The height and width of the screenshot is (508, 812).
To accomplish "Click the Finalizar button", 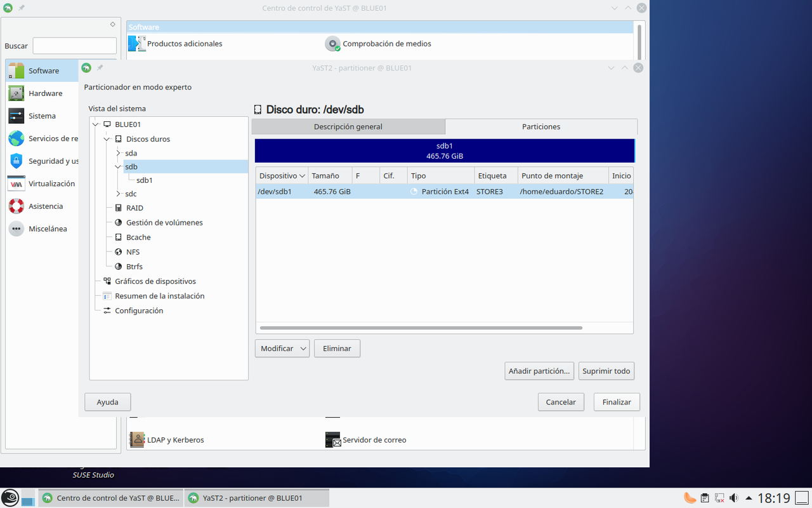I will (x=617, y=402).
